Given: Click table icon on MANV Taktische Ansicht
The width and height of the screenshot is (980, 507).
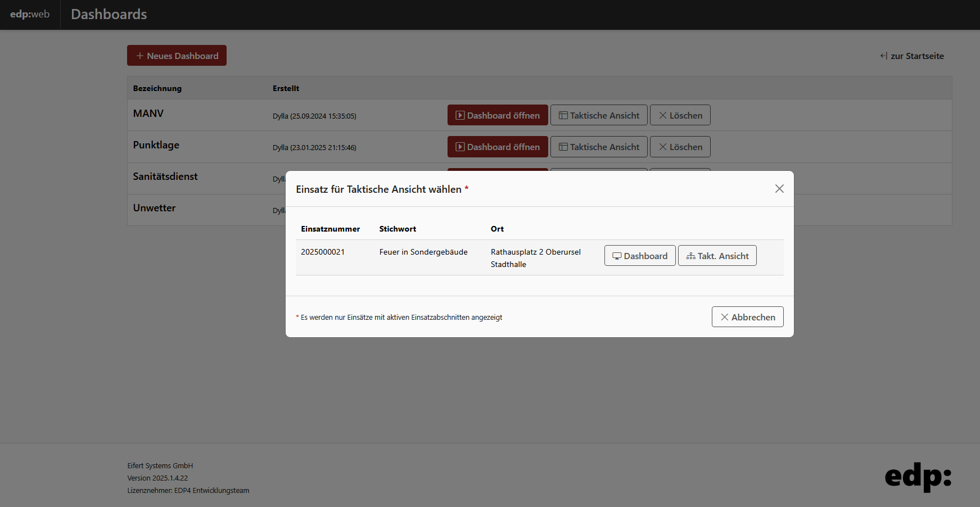Looking at the screenshot, I should click(x=563, y=115).
